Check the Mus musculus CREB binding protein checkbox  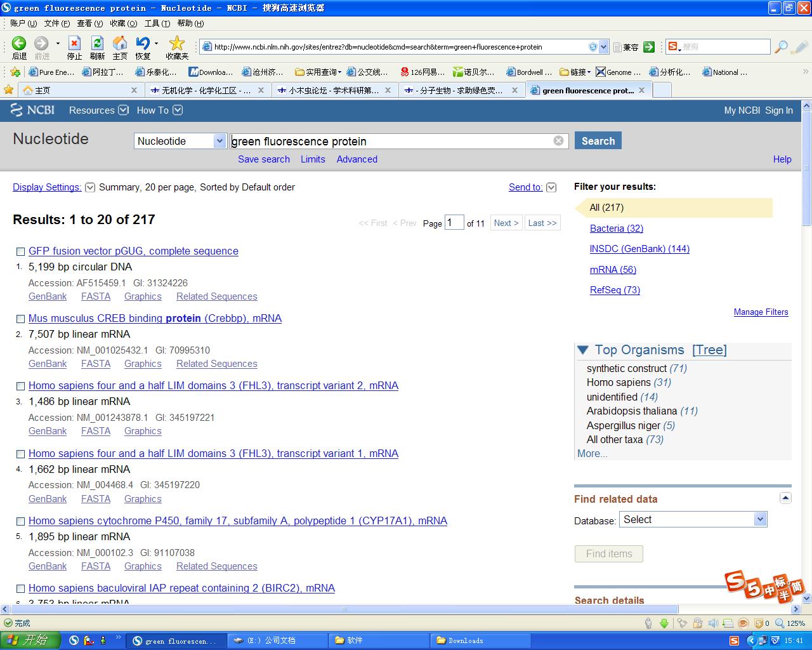pos(20,319)
